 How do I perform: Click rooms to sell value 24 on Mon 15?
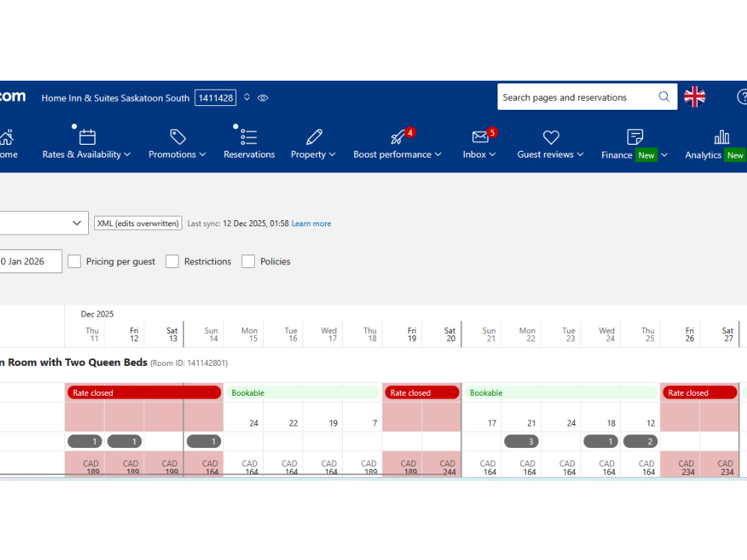pos(253,423)
